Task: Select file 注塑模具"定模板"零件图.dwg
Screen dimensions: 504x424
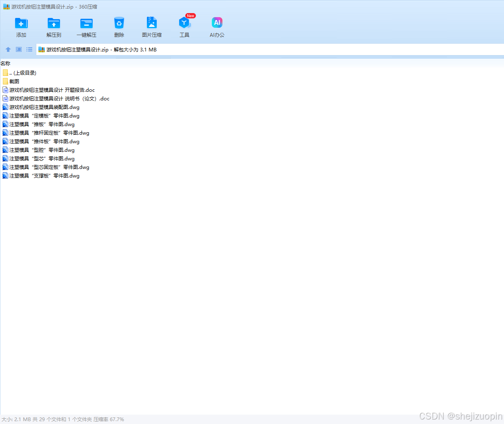Action: click(44, 115)
